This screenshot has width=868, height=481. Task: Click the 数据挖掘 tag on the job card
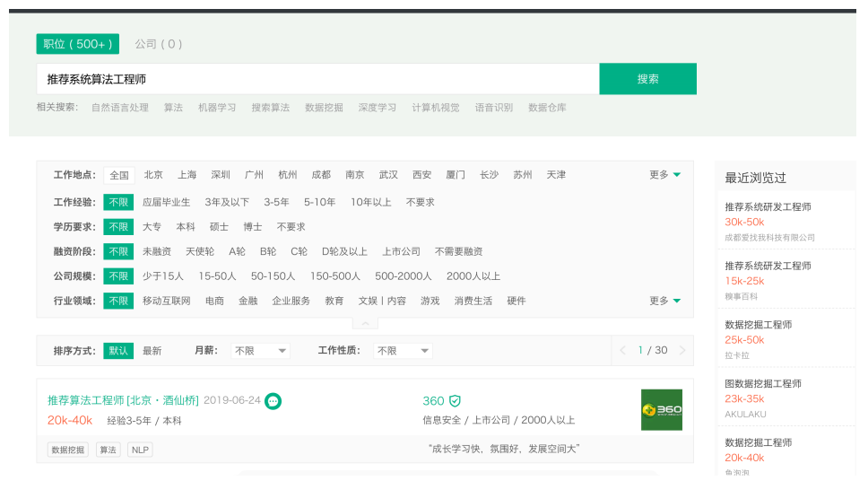tap(68, 450)
